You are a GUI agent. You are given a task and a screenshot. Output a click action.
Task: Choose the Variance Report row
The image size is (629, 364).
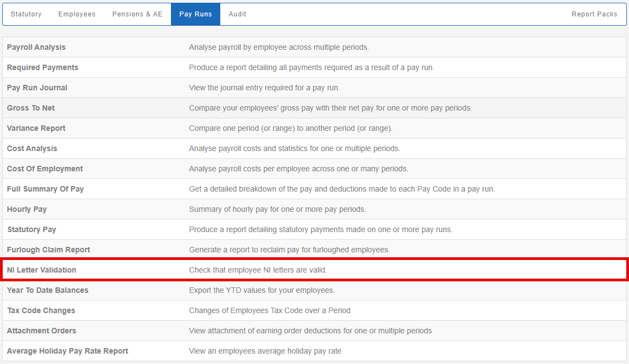click(x=36, y=129)
